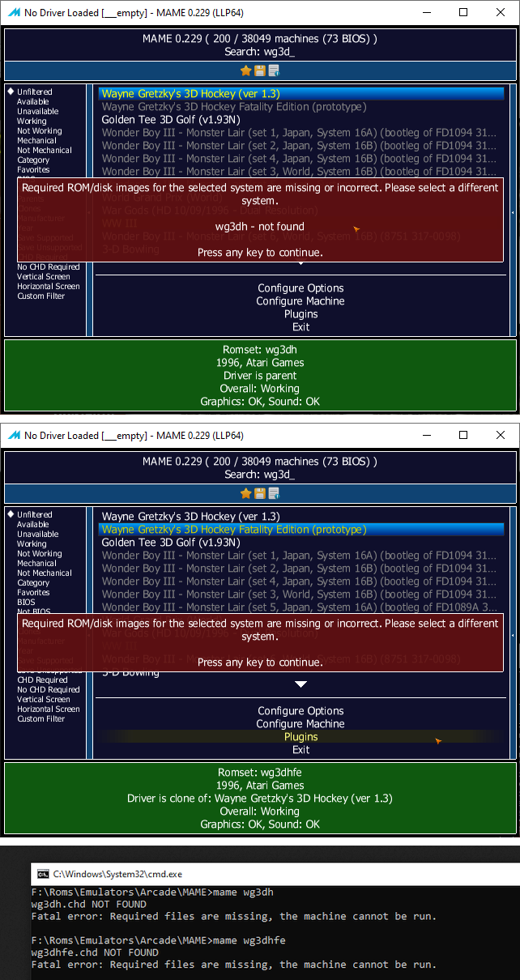Screen dimensions: 520x980
Task: Select the Mechanical filter in the upper MAME window
Action: pyautogui.click(x=37, y=140)
